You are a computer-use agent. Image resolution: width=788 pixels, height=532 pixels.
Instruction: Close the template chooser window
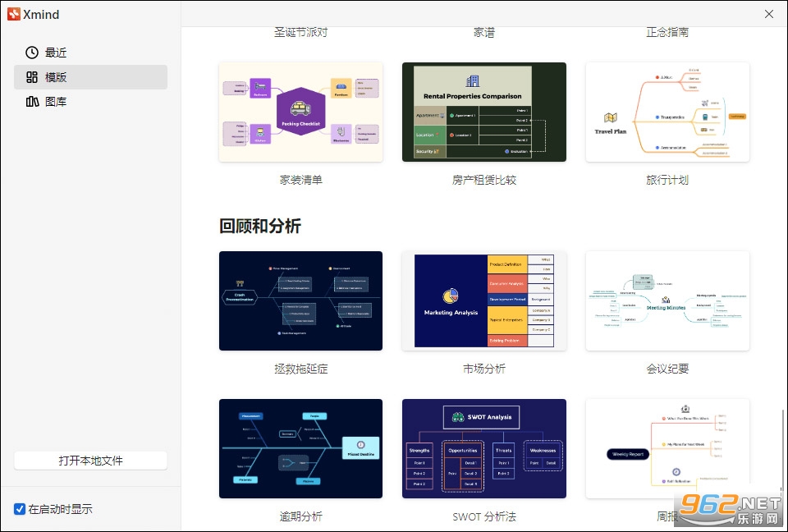click(x=769, y=14)
